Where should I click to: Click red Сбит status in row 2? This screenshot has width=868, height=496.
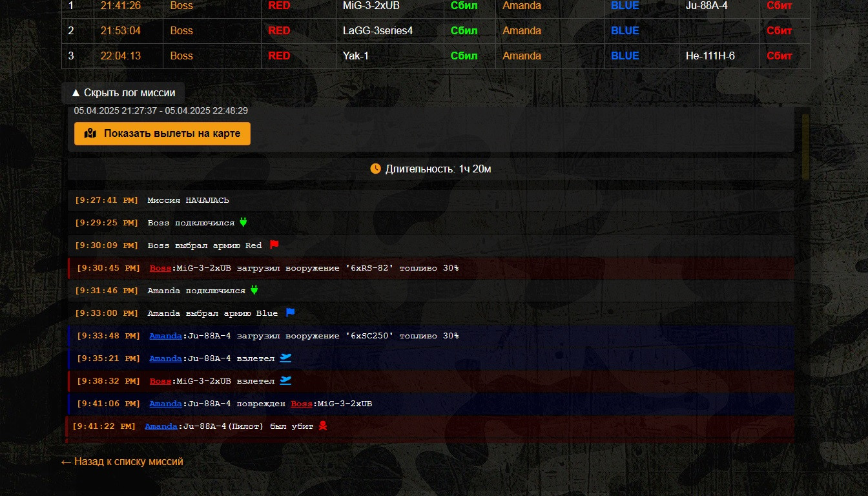pyautogui.click(x=780, y=30)
